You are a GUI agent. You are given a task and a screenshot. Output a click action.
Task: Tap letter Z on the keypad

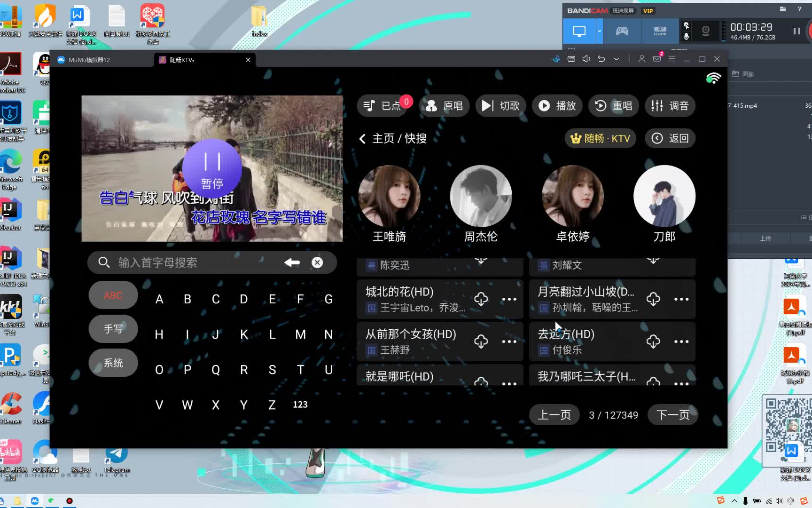(272, 405)
